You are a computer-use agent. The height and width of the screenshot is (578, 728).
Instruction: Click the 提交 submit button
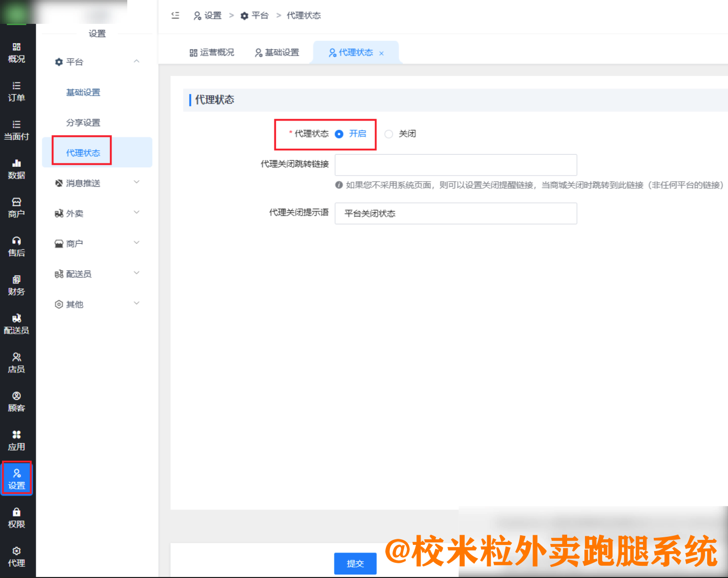click(x=355, y=563)
